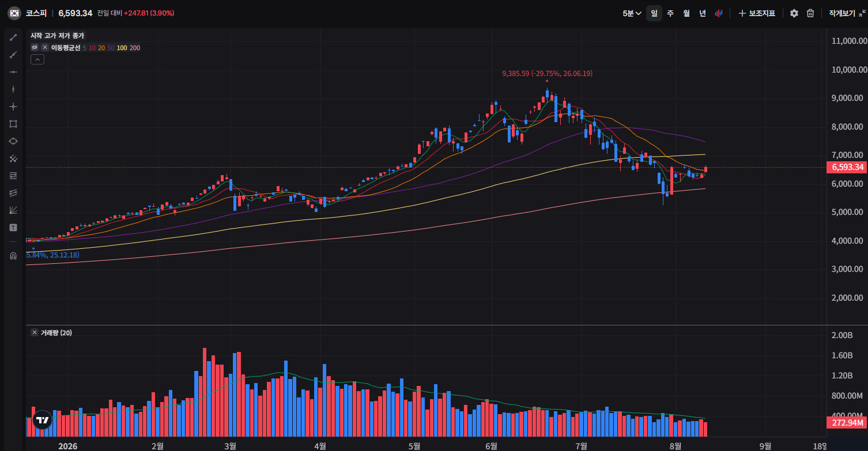
Task: Collapse the indicator legend chevron
Action: (x=37, y=59)
